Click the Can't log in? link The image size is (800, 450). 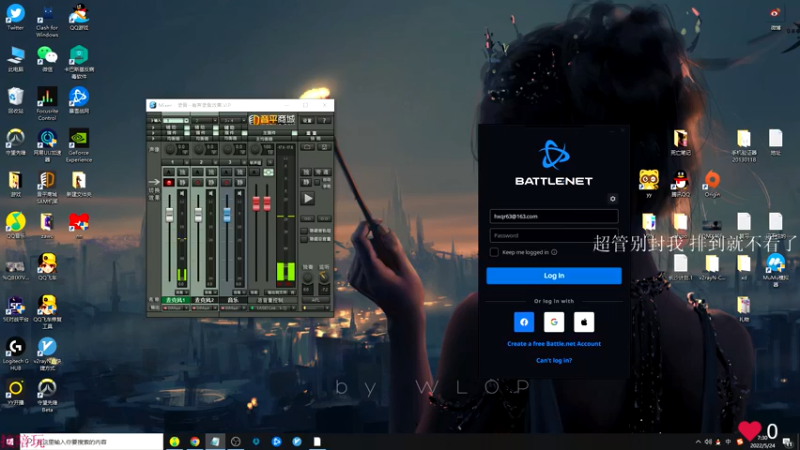[554, 360]
